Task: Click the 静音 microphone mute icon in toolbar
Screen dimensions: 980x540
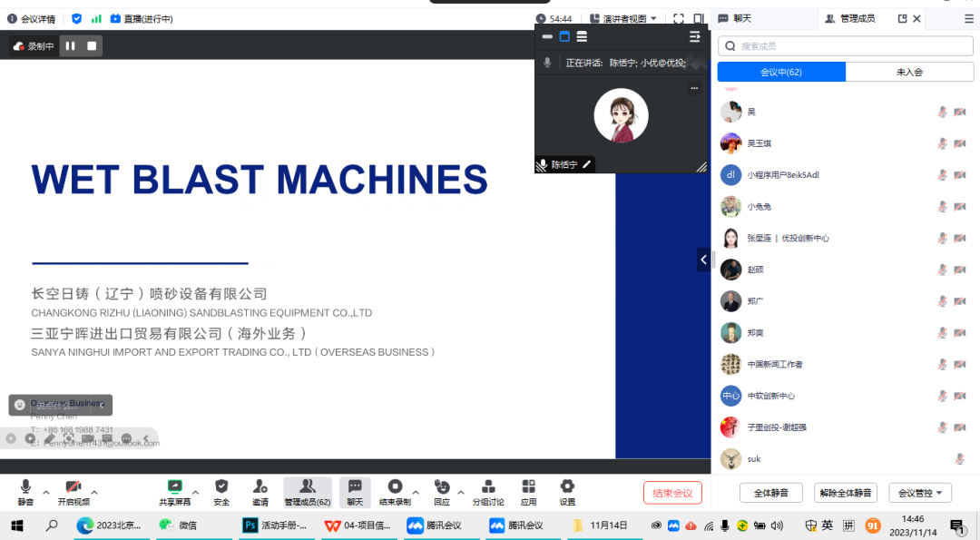Action: click(25, 486)
